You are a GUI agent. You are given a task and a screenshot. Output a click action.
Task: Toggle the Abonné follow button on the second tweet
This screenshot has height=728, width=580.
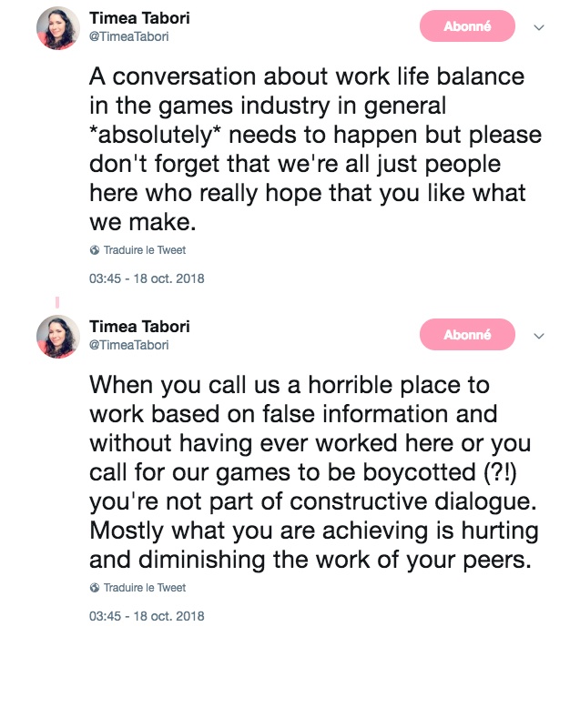click(467, 336)
